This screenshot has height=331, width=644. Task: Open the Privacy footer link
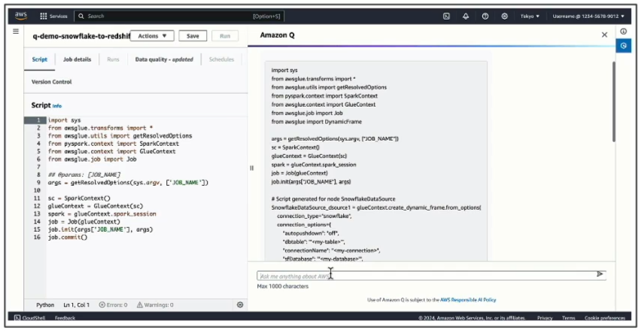pos(545,318)
